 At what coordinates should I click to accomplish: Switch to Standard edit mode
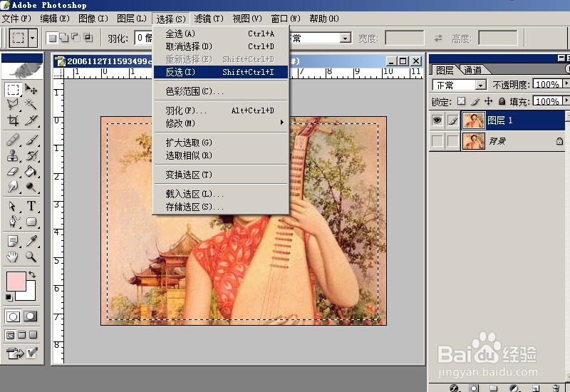(x=13, y=316)
